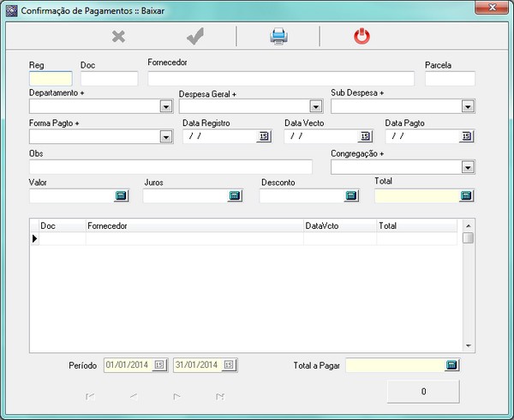Click the Total a Pagar field
This screenshot has height=420, width=514.
395,365
